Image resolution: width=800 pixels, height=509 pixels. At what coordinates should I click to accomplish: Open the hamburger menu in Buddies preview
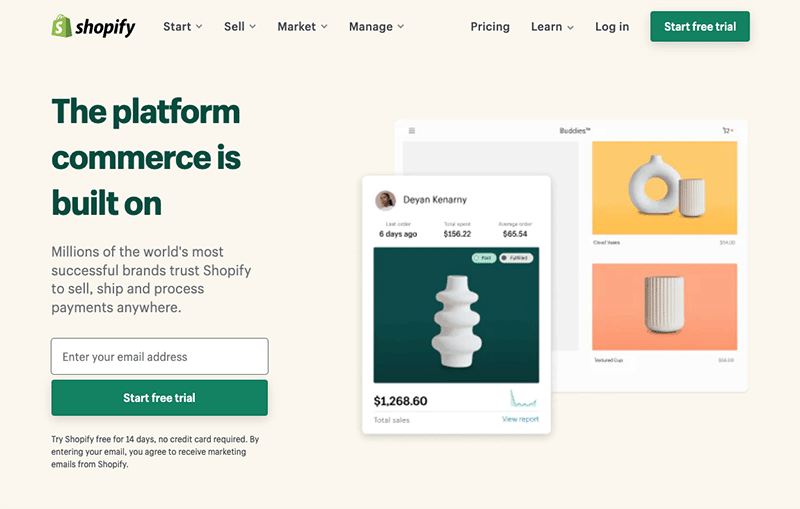(412, 131)
